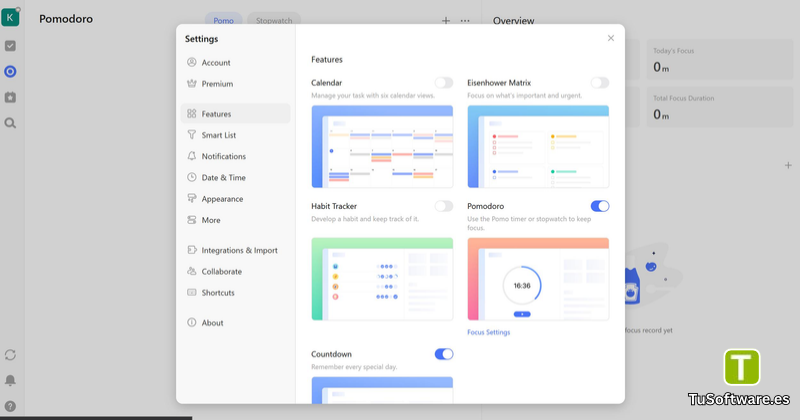Click the plus icon beside Stopwatch tab

pyautogui.click(x=446, y=20)
